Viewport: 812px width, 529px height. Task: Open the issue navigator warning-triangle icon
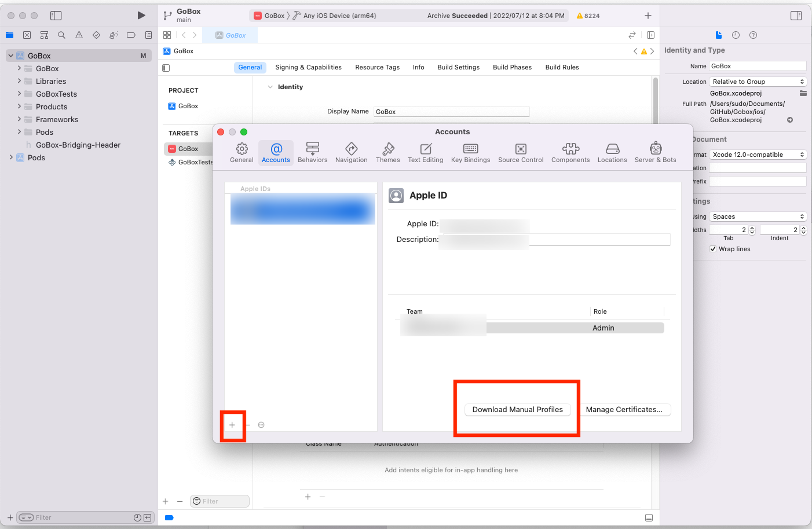point(79,35)
